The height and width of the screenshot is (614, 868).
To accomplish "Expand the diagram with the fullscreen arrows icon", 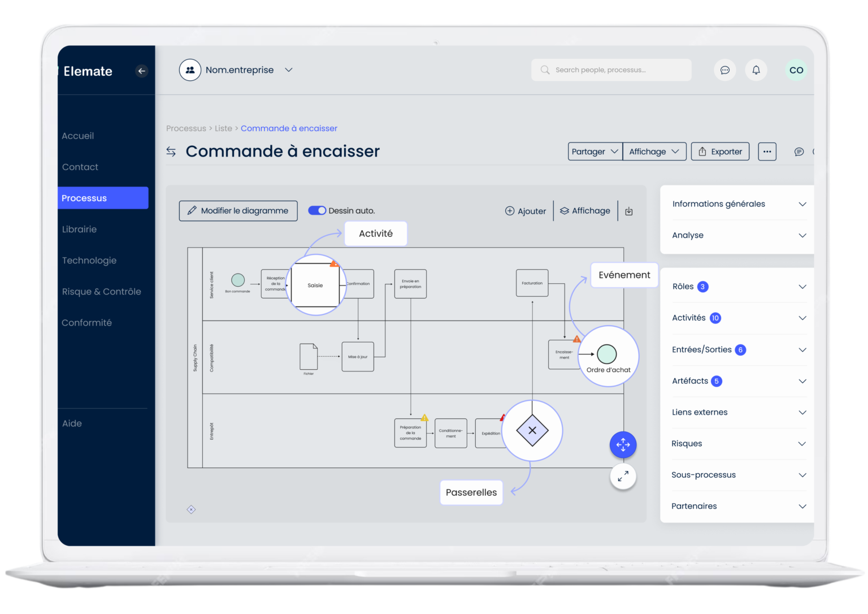I will [623, 477].
